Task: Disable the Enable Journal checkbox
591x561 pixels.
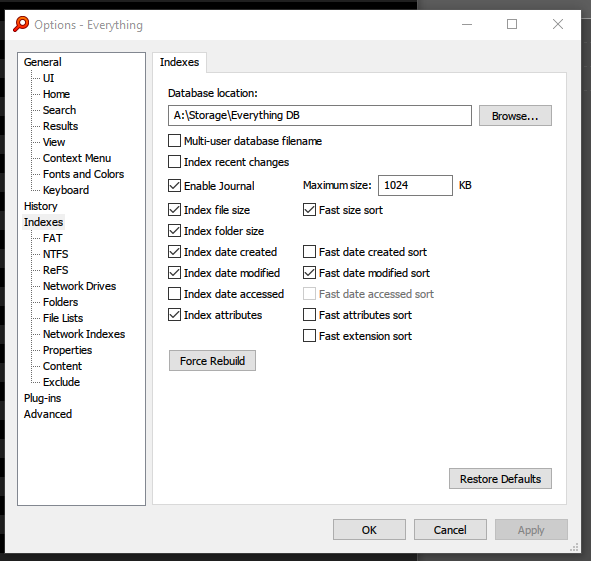Action: [x=174, y=186]
